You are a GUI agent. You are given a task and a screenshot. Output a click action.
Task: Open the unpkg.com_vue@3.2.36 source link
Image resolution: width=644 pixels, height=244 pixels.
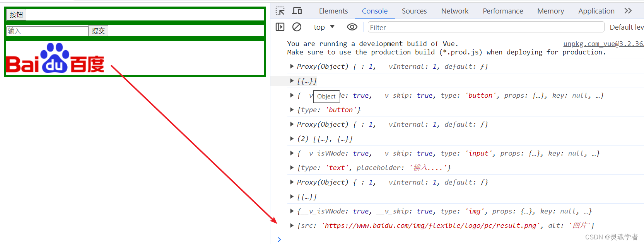(603, 44)
